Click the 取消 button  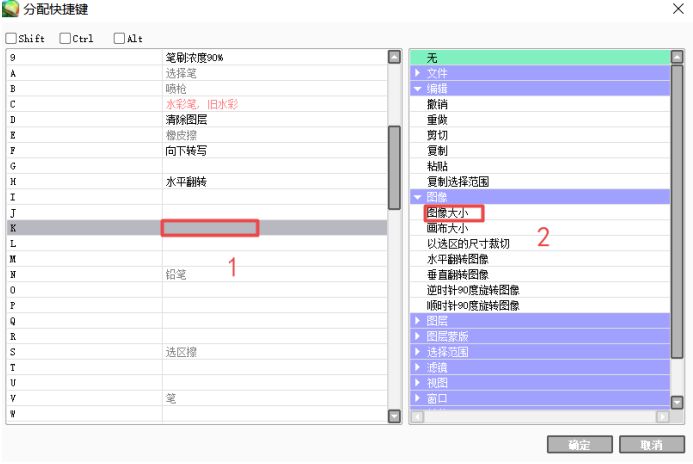point(651,444)
